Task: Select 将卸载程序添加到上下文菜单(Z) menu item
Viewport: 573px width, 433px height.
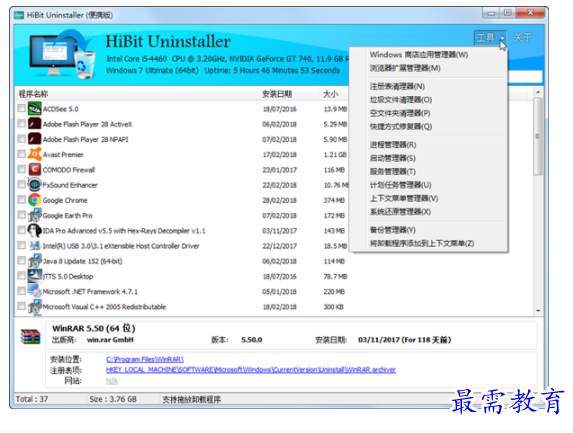Action: pos(428,243)
